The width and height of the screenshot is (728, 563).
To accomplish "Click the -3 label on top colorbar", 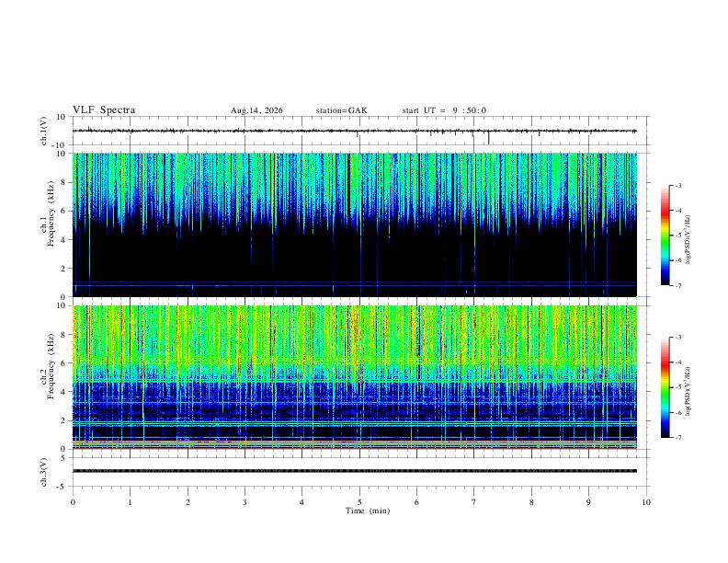I will point(678,185).
